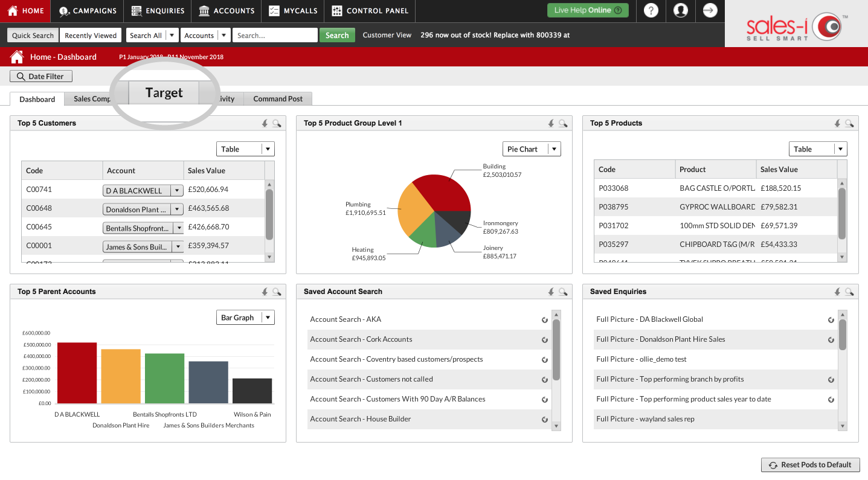Click refresh icon for Account Search - Cork Accounts
This screenshot has height=480, width=868.
545,340
